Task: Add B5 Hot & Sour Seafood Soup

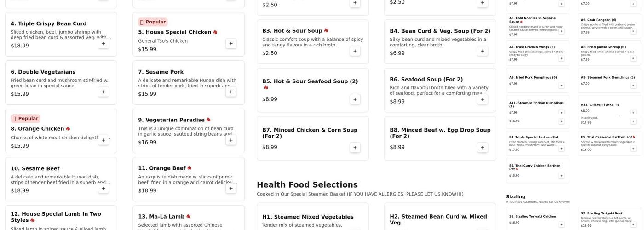Action: [x=355, y=99]
